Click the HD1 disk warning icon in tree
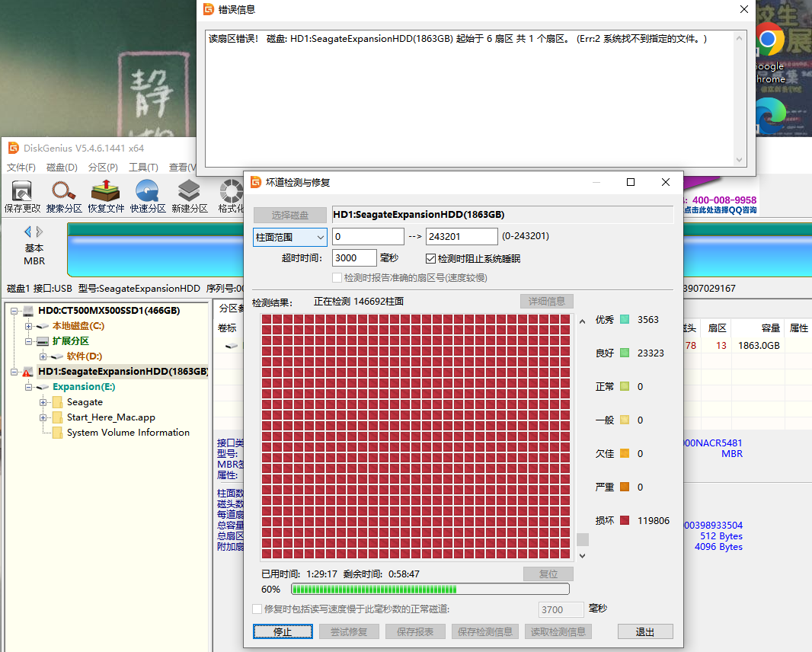 tap(27, 372)
